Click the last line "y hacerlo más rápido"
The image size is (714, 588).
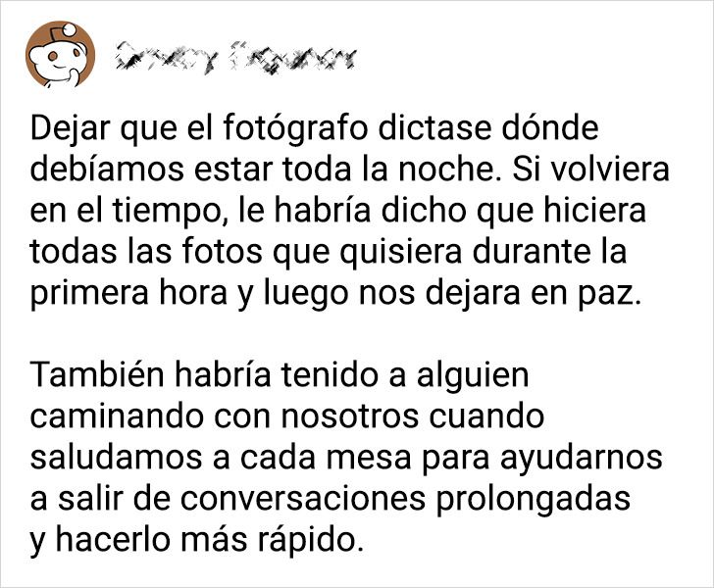click(x=197, y=541)
